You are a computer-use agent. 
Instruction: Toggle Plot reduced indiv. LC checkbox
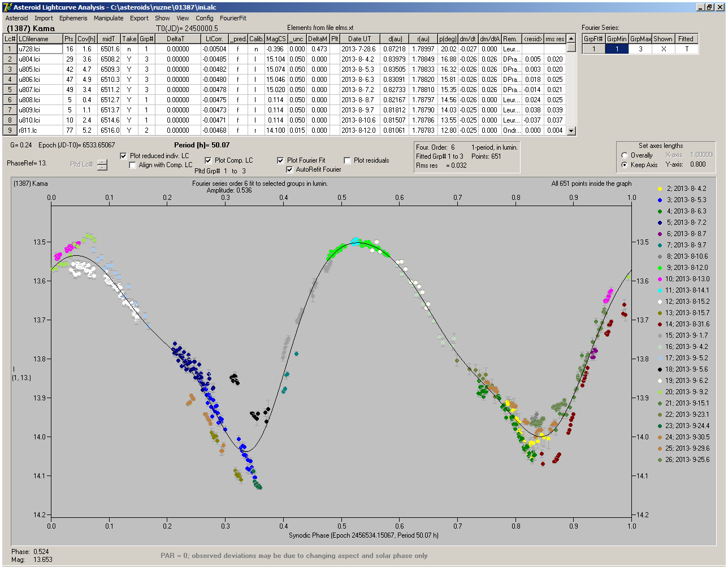tap(124, 156)
